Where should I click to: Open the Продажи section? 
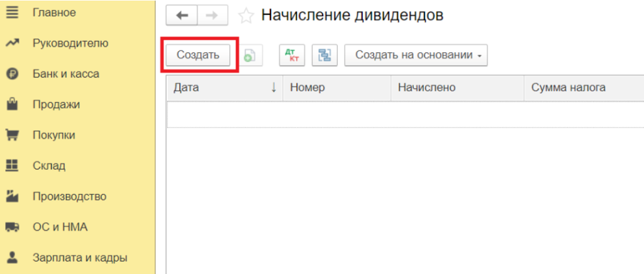56,105
